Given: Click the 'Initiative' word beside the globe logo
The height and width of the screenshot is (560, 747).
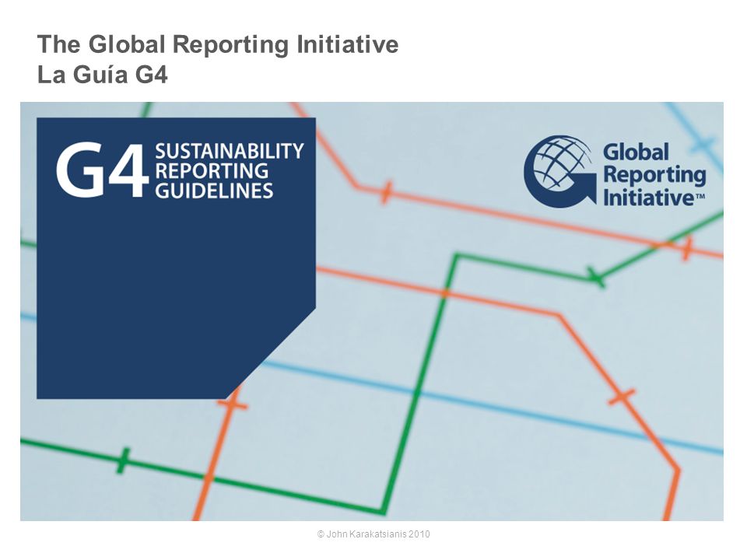Looking at the screenshot, I should pyautogui.click(x=648, y=197).
